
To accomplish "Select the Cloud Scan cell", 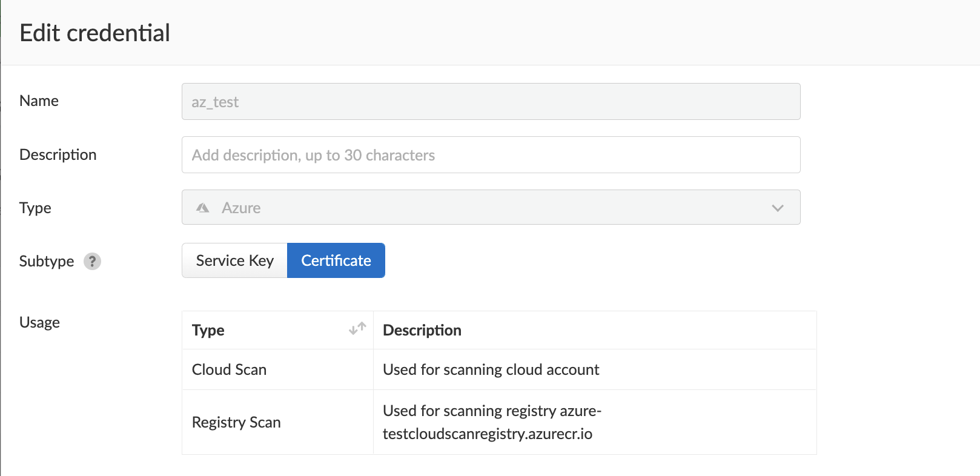I will point(277,369).
